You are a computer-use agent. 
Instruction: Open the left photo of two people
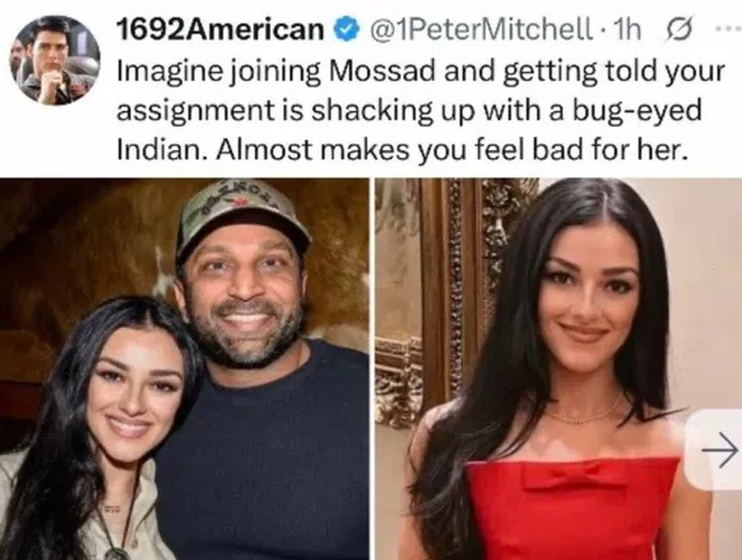click(184, 369)
